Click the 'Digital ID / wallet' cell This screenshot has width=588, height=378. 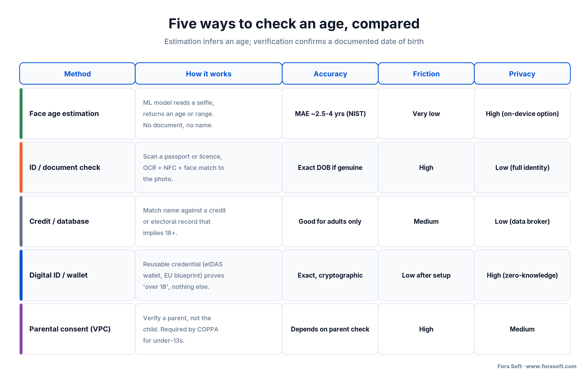click(x=77, y=275)
